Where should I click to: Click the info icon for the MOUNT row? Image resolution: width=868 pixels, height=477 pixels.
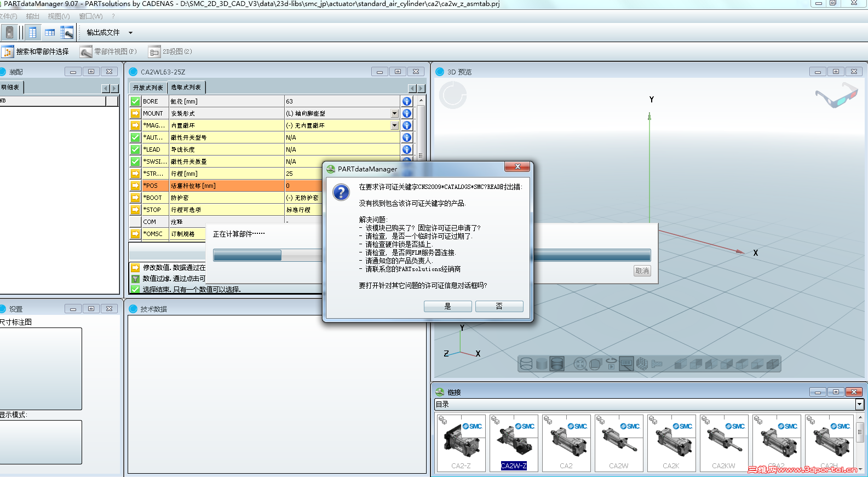click(x=407, y=113)
